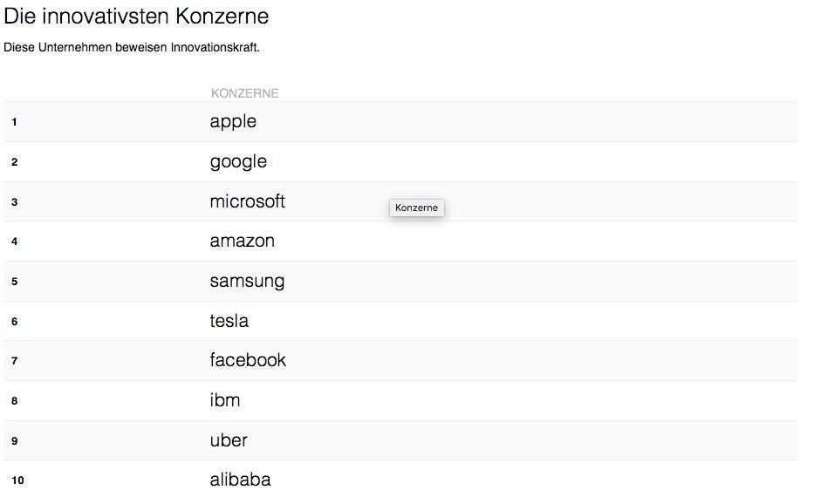Click the tesla row
Viewport: 814px width, 504px height.
[229, 321]
